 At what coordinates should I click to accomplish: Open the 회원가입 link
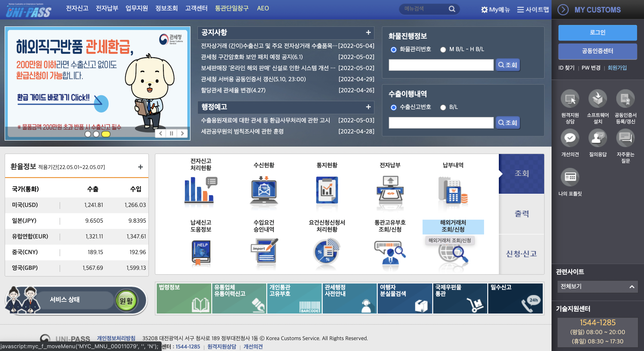617,68
